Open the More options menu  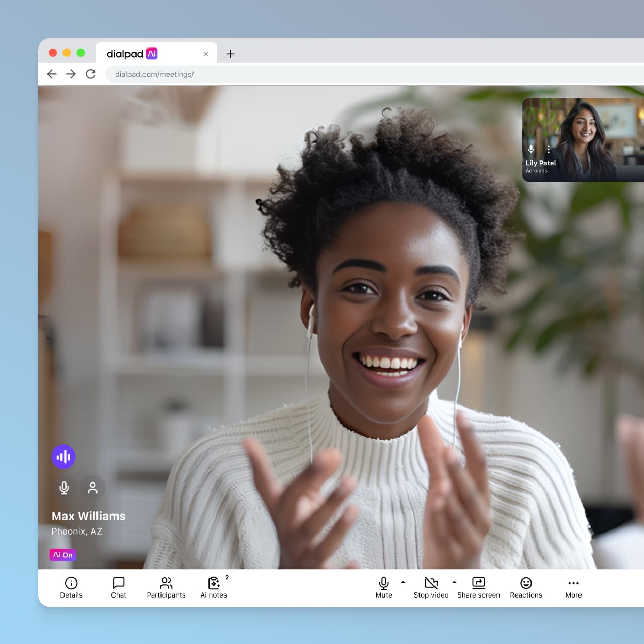[x=573, y=587]
